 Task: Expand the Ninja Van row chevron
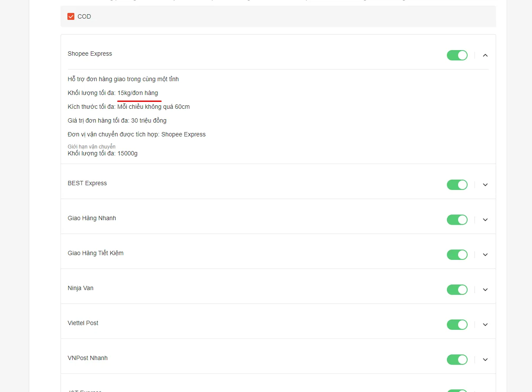click(485, 290)
